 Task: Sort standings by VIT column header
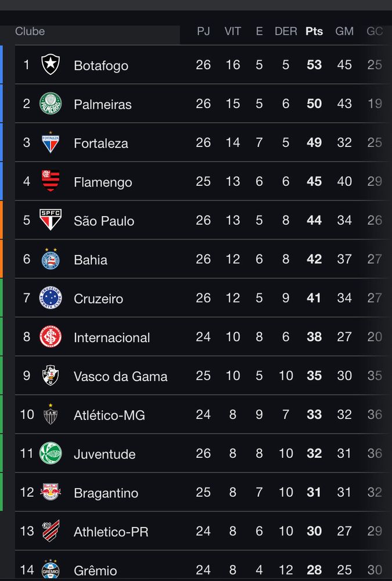(233, 31)
